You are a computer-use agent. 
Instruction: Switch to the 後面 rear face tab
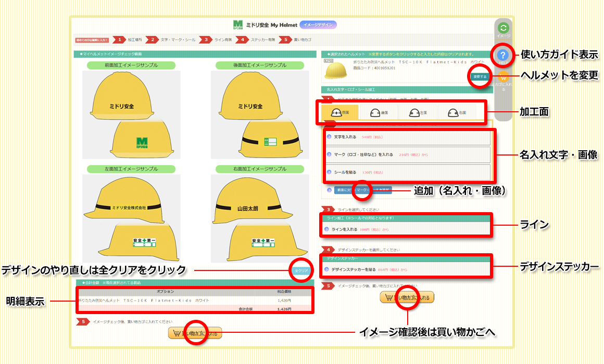click(379, 112)
